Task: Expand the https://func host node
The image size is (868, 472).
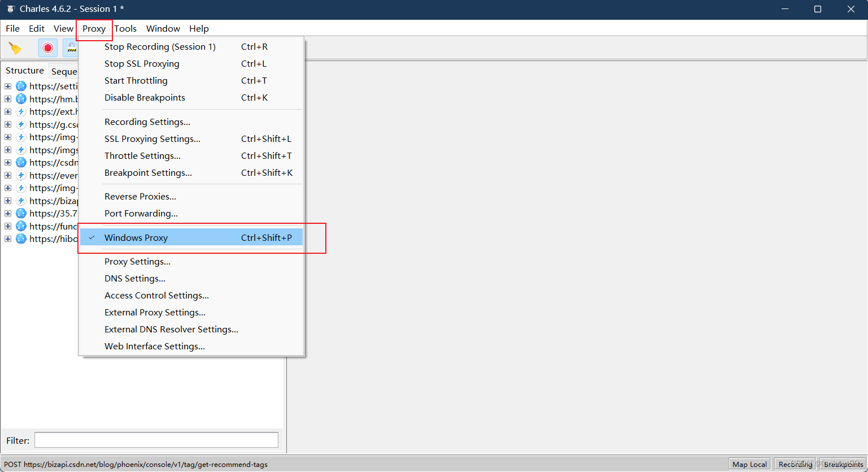Action: pos(8,226)
